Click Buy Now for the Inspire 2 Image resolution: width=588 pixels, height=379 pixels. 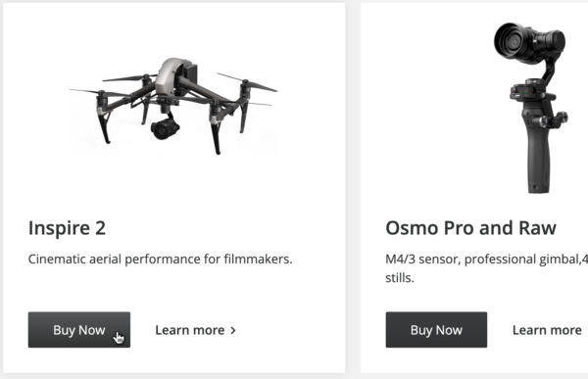point(79,329)
